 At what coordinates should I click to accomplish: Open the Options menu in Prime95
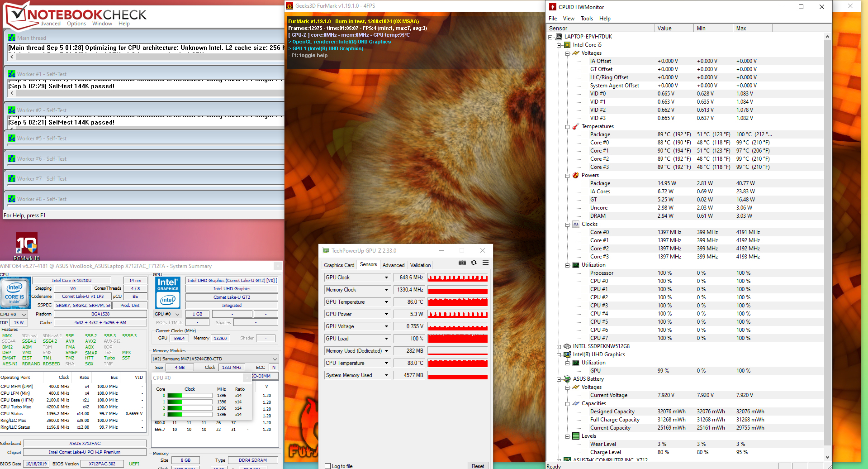76,24
